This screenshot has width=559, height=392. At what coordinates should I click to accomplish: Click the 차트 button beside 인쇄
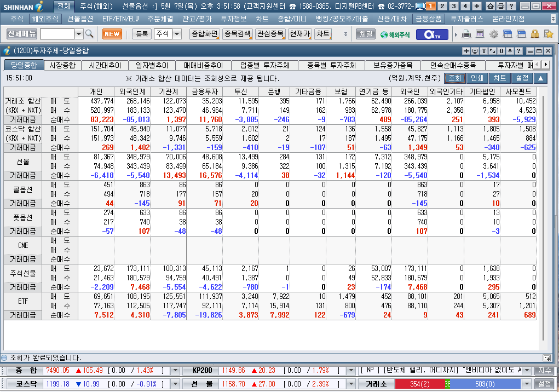click(499, 78)
